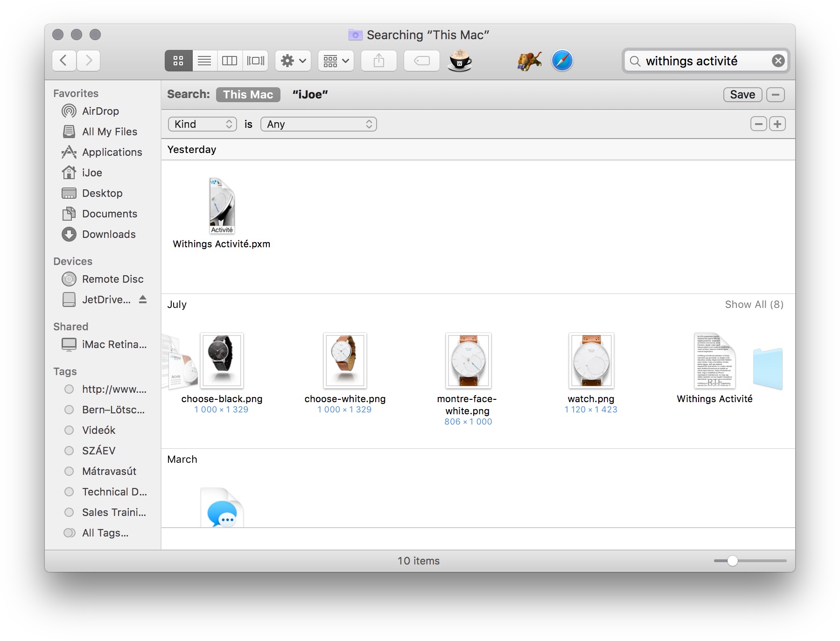Open Downloads in the sidebar

[x=109, y=234]
